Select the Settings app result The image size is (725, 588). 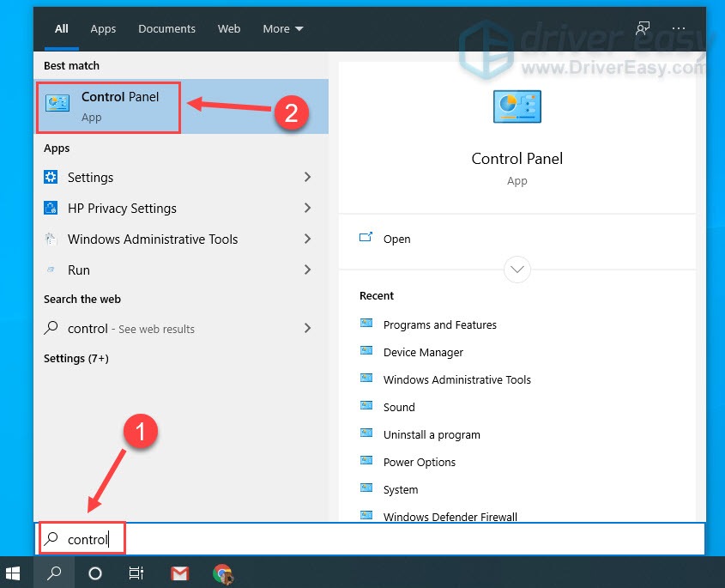181,177
